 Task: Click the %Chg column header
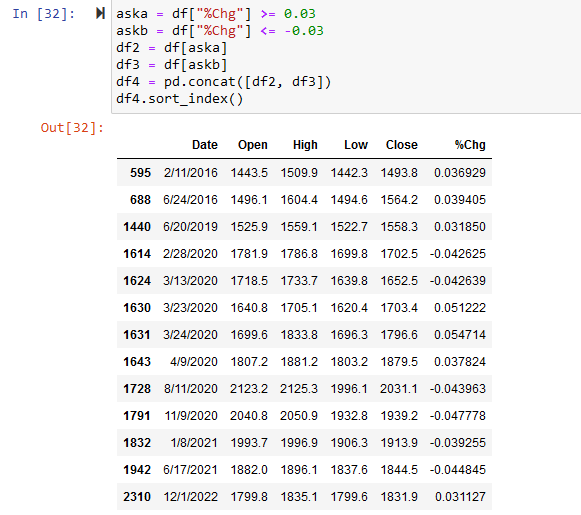(470, 145)
